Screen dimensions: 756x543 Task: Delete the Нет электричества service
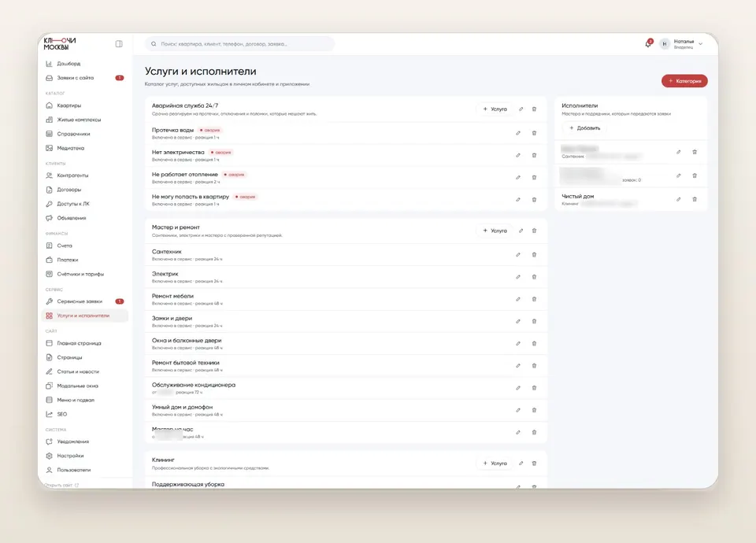(x=534, y=155)
